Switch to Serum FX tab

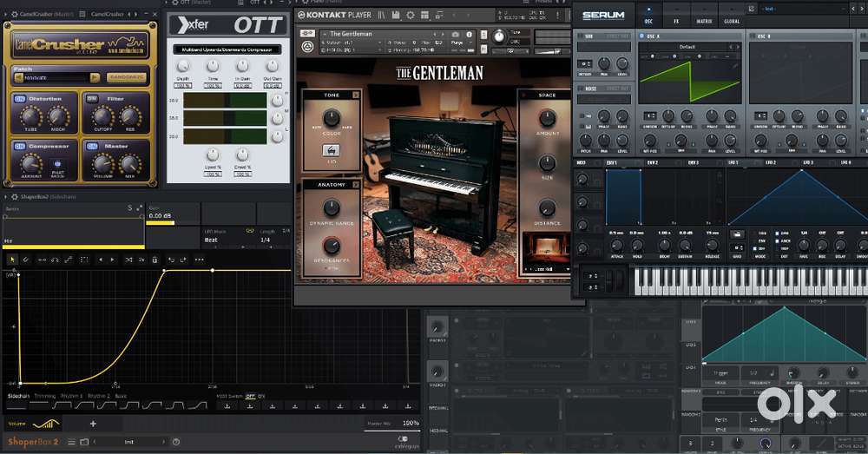pyautogui.click(x=675, y=20)
